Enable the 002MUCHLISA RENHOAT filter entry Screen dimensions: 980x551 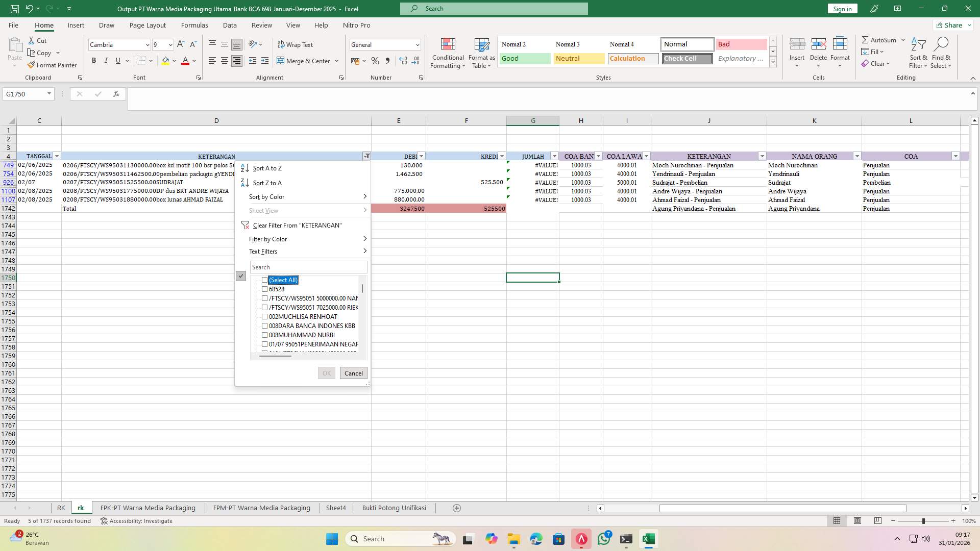point(265,317)
